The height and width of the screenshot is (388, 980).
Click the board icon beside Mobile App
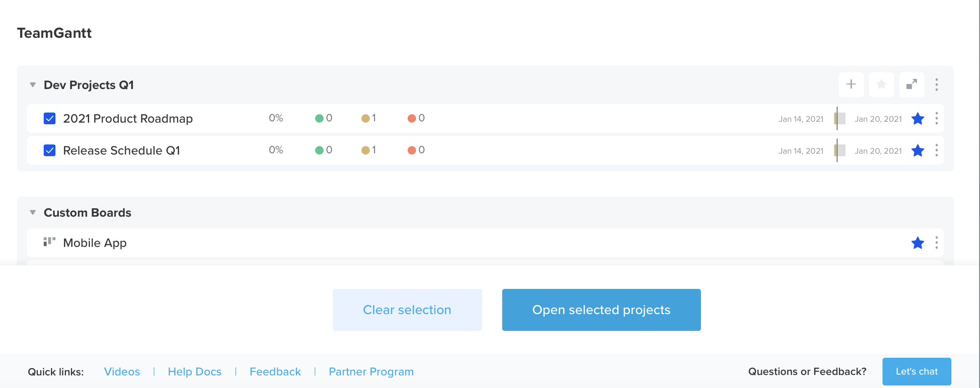point(49,241)
